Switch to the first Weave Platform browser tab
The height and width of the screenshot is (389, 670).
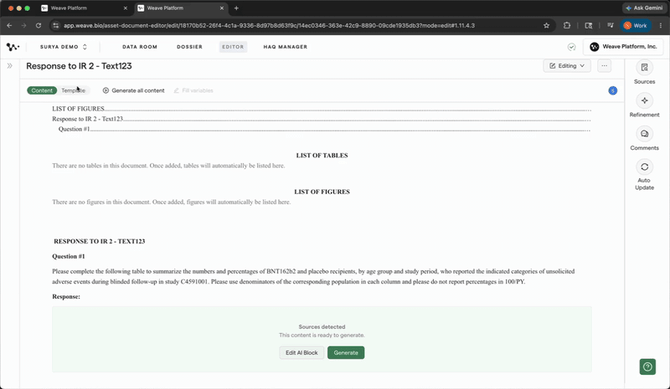coord(84,8)
